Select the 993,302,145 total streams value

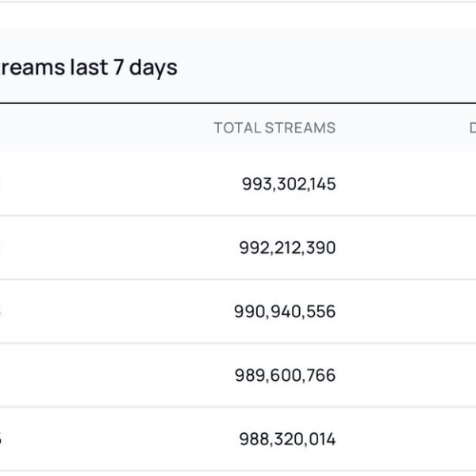pyautogui.click(x=288, y=184)
